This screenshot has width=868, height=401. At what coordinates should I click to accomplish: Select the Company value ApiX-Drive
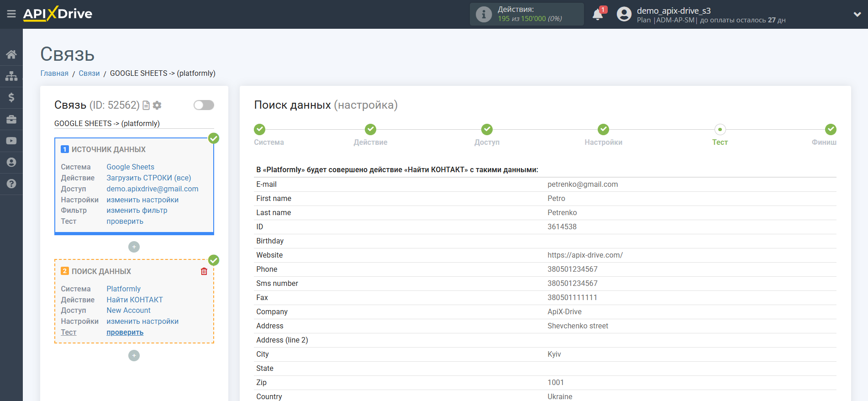(x=564, y=312)
